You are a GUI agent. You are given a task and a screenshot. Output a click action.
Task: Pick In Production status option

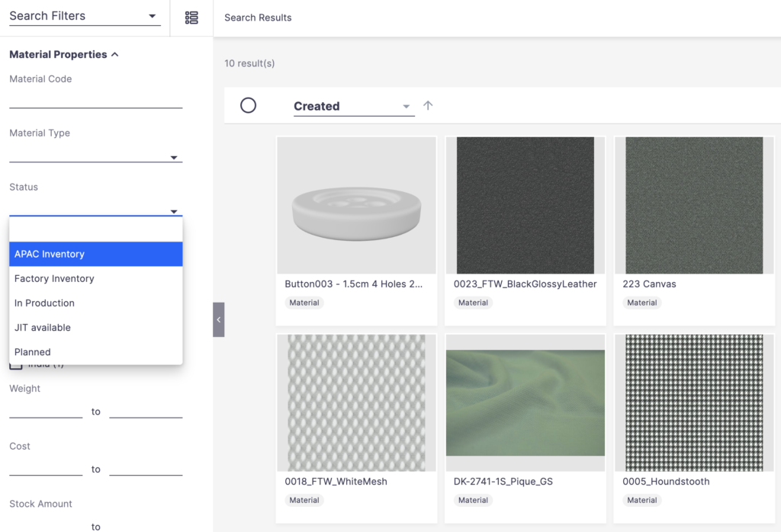95,303
